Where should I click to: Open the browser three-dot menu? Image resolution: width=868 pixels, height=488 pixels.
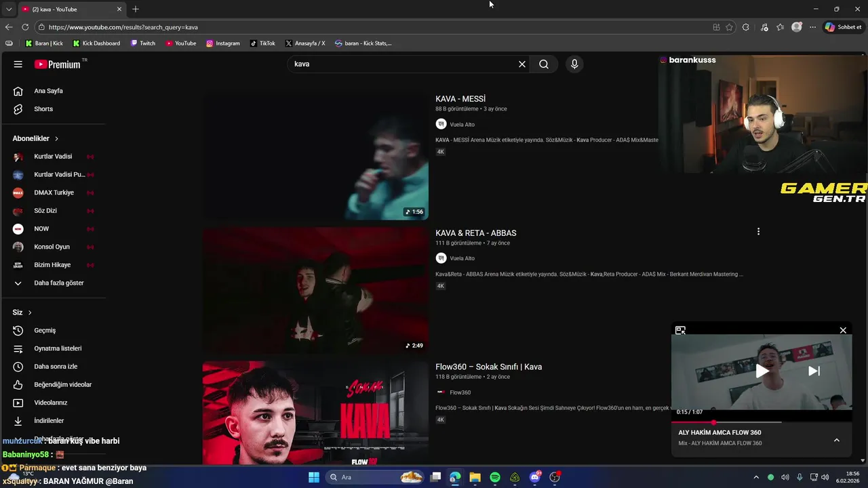tap(813, 27)
